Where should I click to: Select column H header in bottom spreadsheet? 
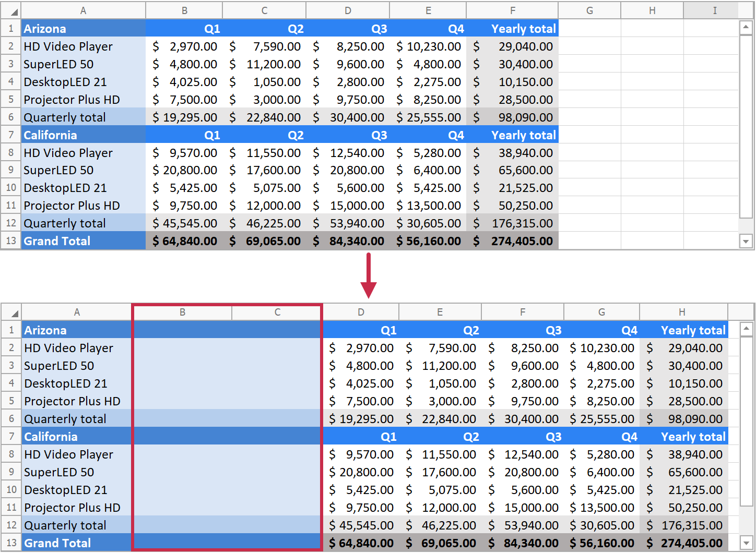[x=682, y=312]
